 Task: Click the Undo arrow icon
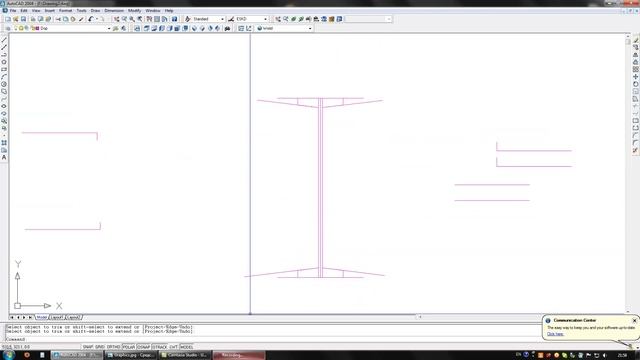pyautogui.click(x=91, y=19)
